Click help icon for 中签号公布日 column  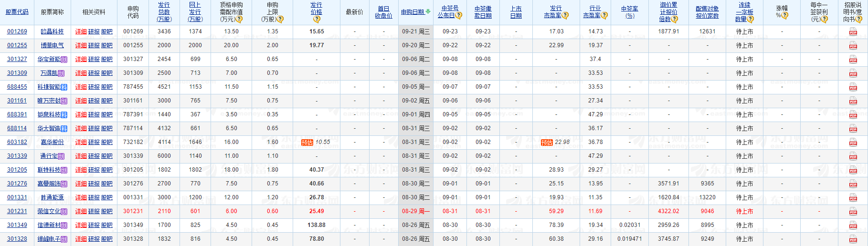tap(459, 16)
